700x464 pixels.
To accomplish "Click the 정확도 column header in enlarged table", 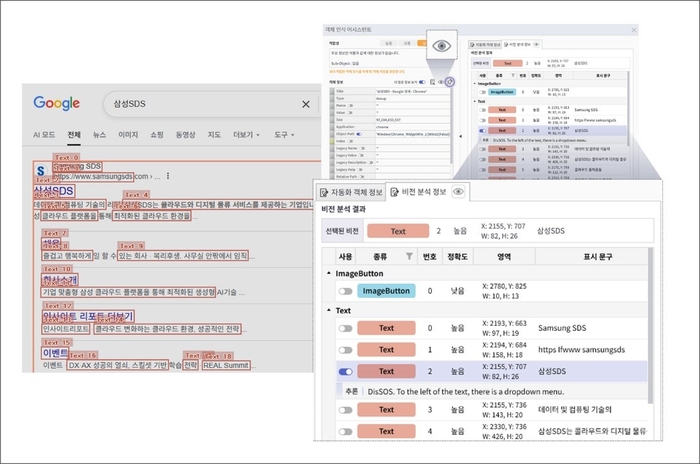I will (457, 256).
